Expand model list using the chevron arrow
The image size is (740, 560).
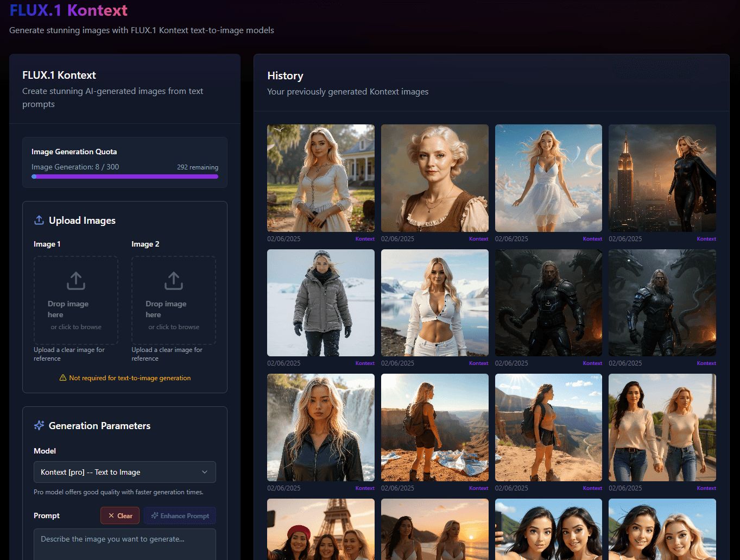click(x=205, y=472)
